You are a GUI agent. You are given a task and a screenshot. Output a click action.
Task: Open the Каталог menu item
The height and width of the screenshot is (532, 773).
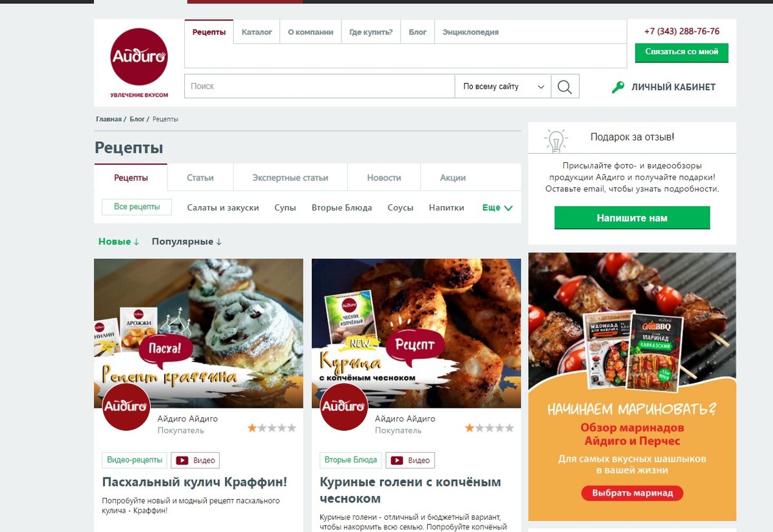click(257, 32)
